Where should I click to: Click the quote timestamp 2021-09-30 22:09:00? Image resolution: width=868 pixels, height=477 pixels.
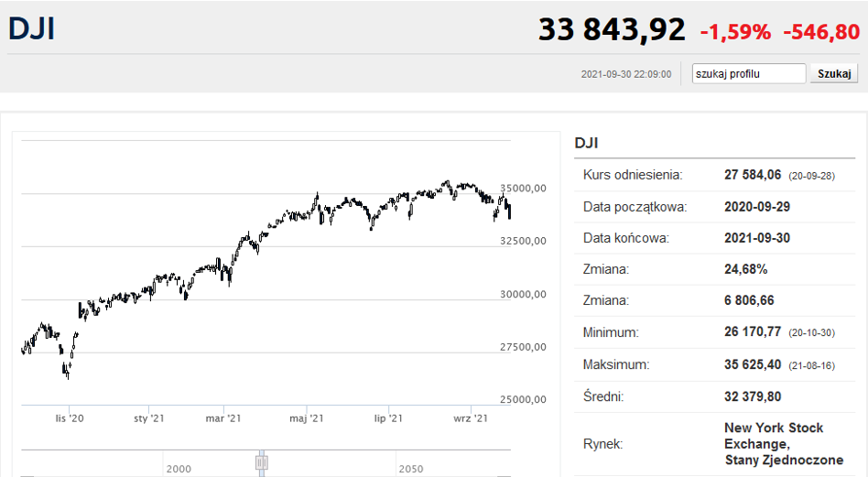point(626,75)
